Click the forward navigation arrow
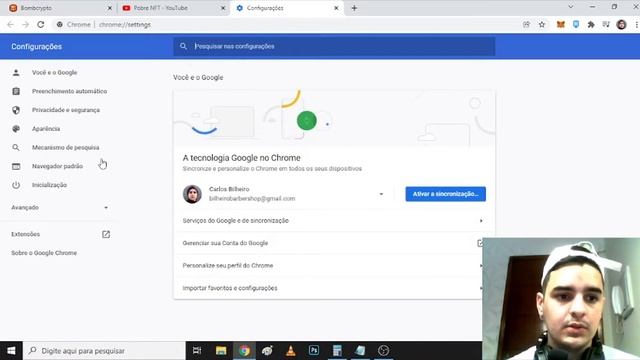The height and width of the screenshot is (360, 640). [x=25, y=24]
